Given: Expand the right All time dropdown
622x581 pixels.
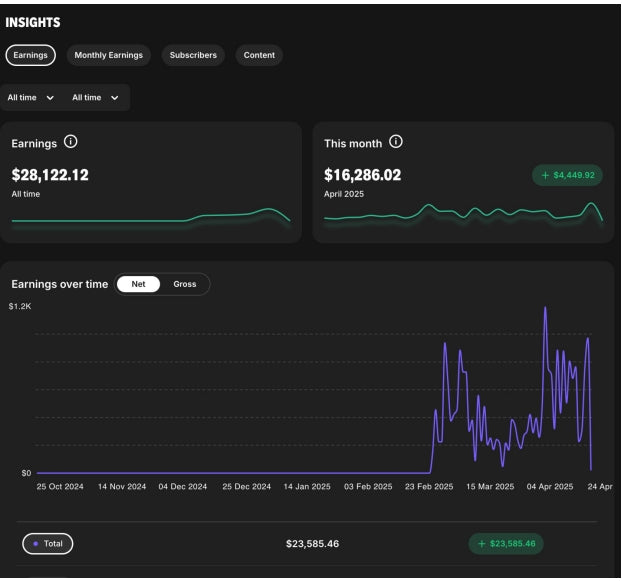Looking at the screenshot, I should point(115,98).
